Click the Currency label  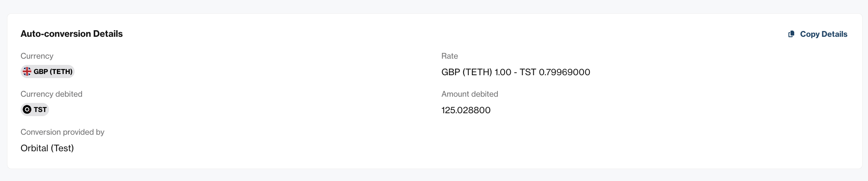[x=37, y=56]
